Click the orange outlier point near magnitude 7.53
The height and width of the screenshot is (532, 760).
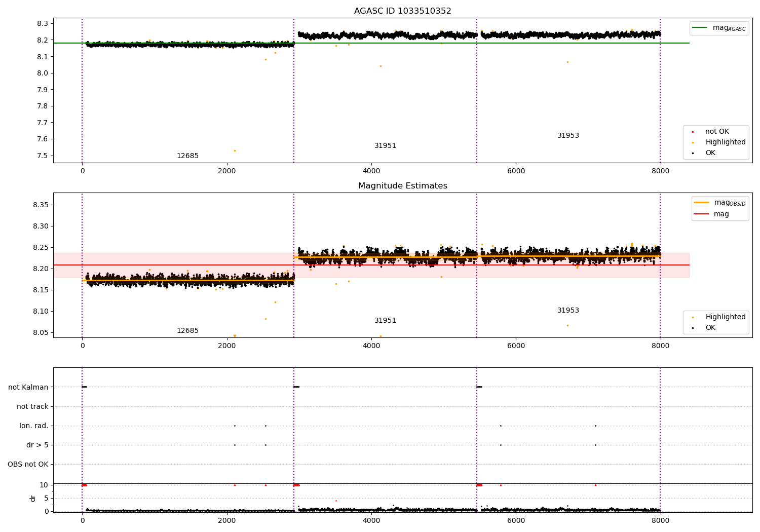click(235, 150)
